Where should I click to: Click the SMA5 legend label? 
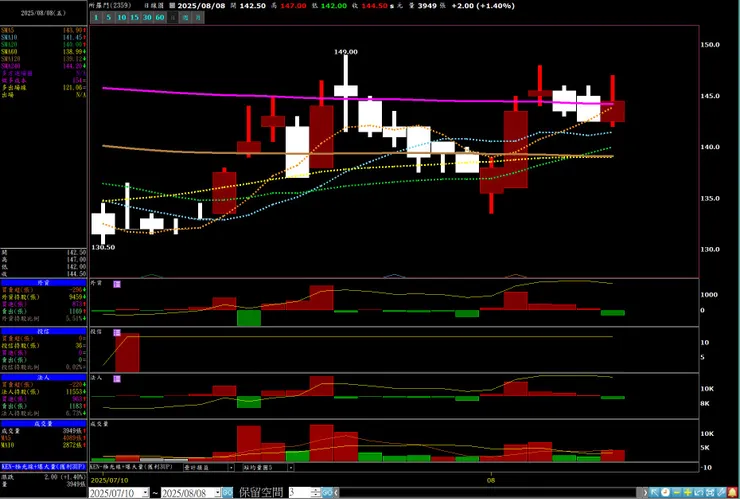pos(8,30)
